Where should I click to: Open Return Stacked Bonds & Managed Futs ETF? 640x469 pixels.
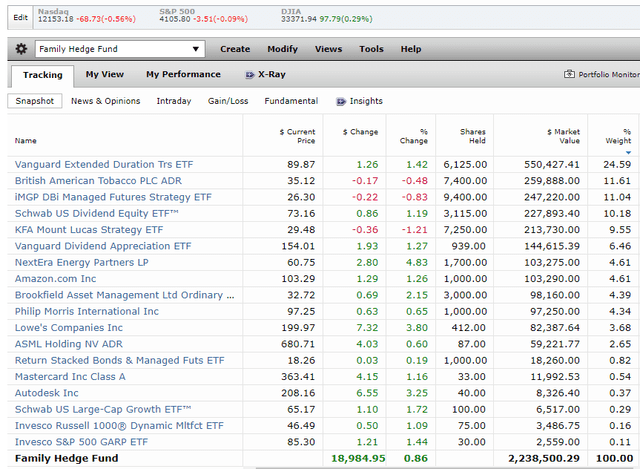tap(120, 360)
